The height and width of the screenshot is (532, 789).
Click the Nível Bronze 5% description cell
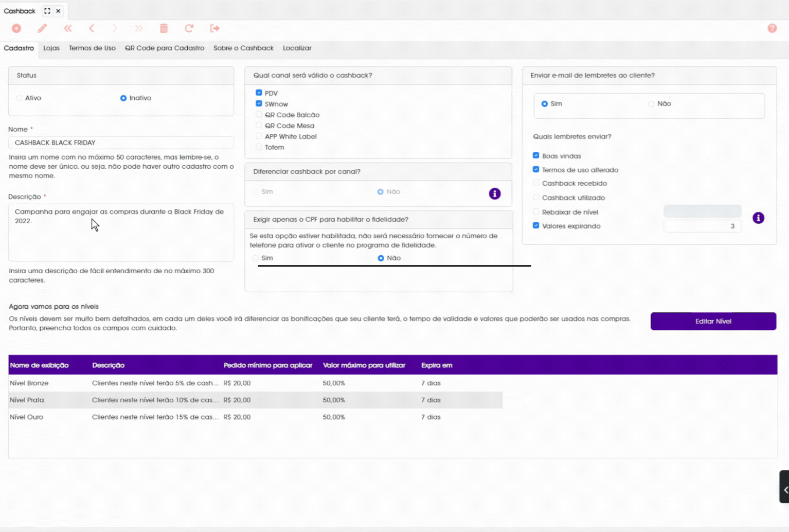tap(155, 383)
